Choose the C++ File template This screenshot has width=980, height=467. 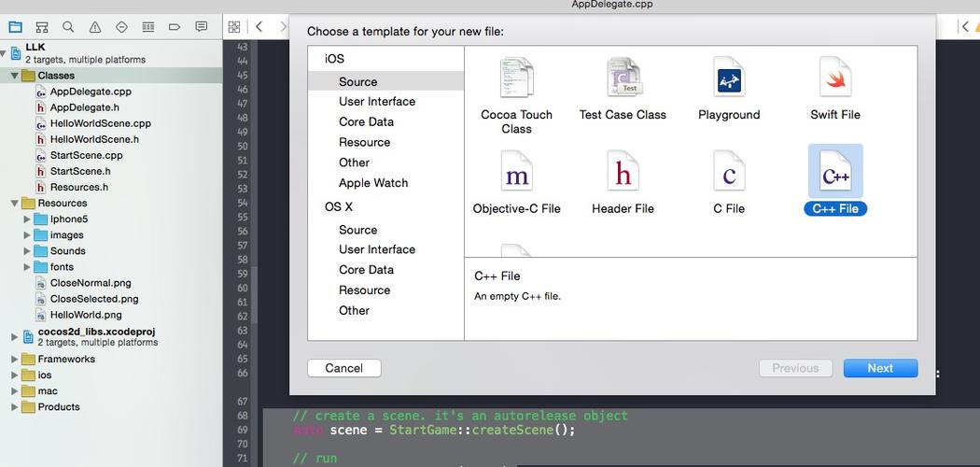(x=835, y=180)
